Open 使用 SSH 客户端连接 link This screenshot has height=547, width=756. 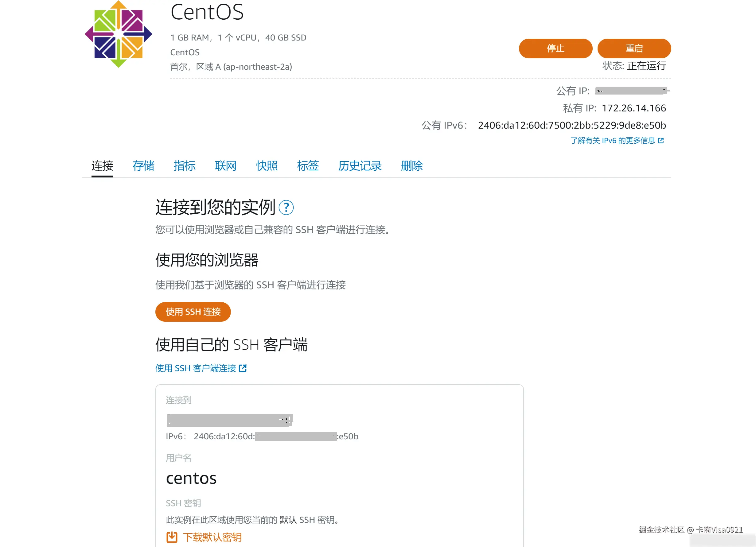click(196, 368)
